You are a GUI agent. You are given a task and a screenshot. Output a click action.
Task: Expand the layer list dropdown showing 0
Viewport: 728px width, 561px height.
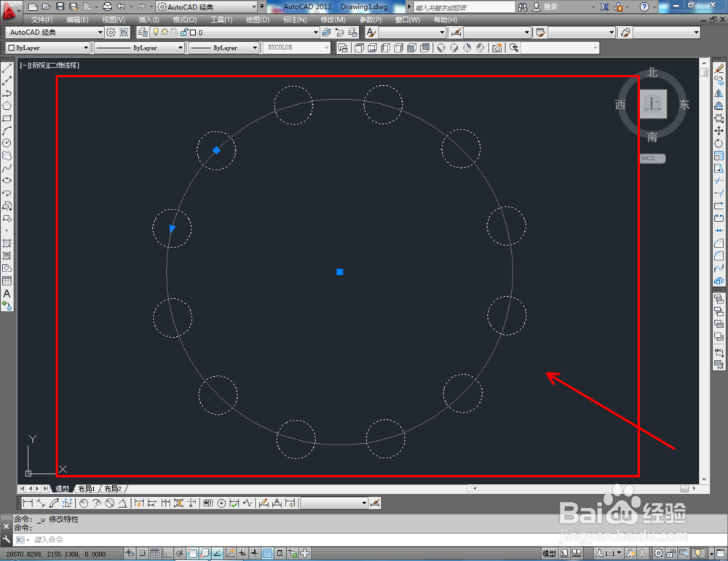coord(316,32)
